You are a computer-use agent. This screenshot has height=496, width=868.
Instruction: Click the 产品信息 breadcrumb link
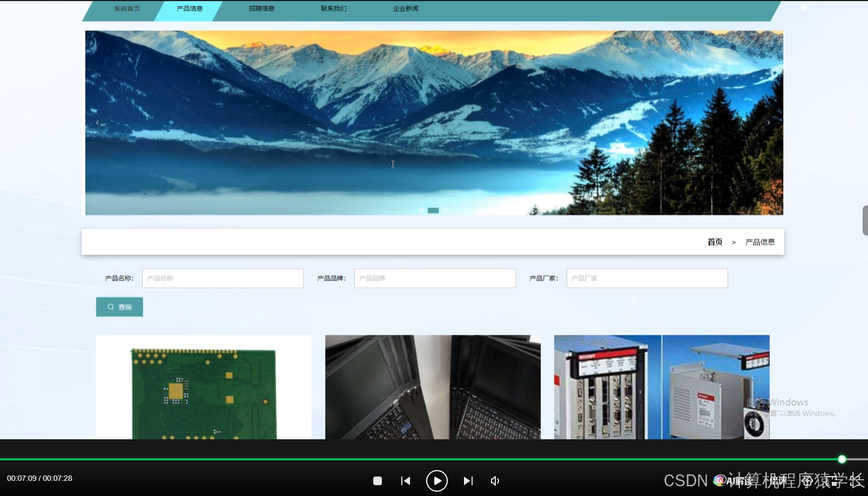(x=760, y=242)
